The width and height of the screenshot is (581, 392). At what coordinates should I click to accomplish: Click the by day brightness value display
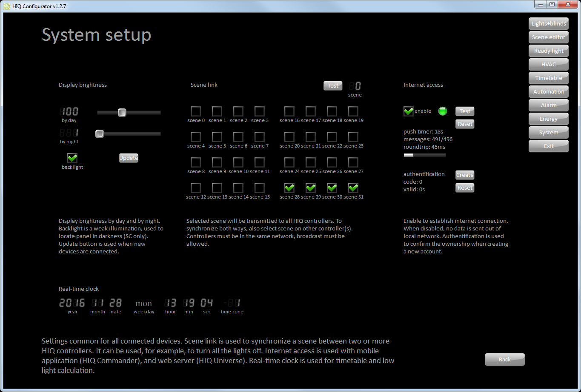tap(69, 112)
